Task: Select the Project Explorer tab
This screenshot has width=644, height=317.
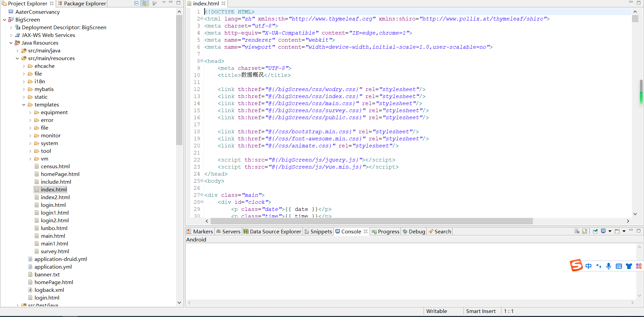Action: click(x=28, y=3)
